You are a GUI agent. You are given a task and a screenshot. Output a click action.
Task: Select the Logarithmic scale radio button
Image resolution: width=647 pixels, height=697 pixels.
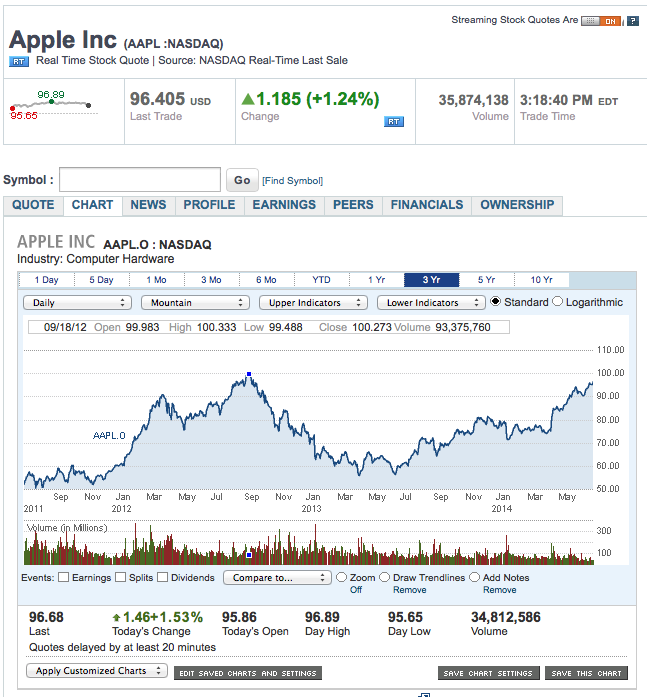[557, 301]
